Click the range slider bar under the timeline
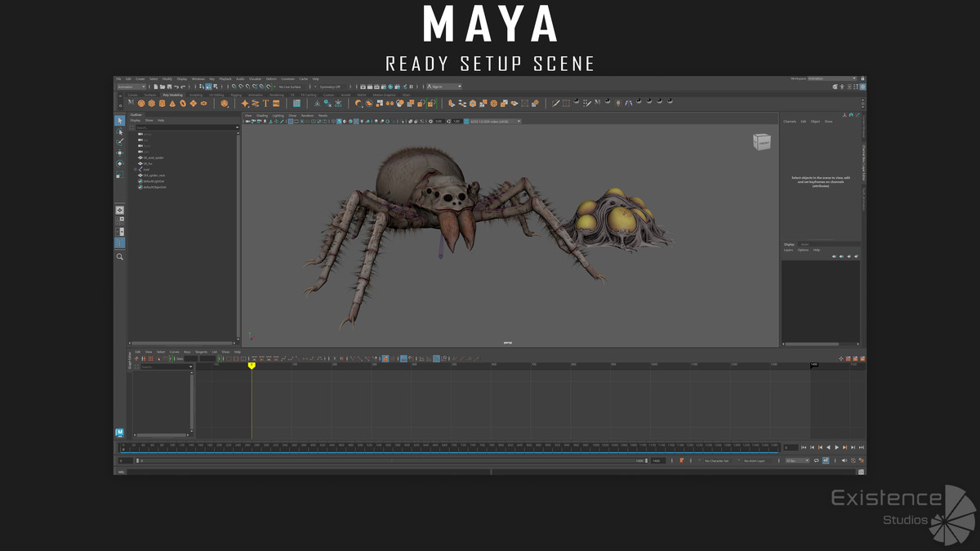Screen dimensions: 980x551 point(390,460)
